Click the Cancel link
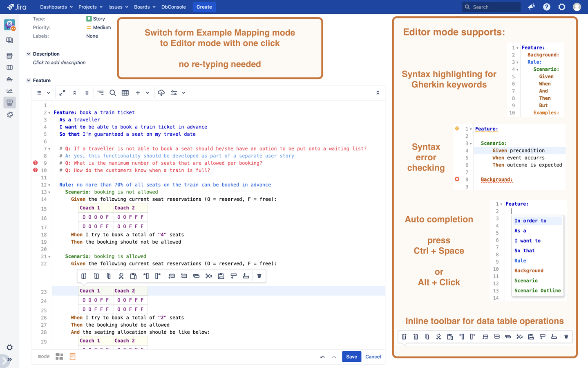This screenshot has width=588, height=368. [373, 357]
